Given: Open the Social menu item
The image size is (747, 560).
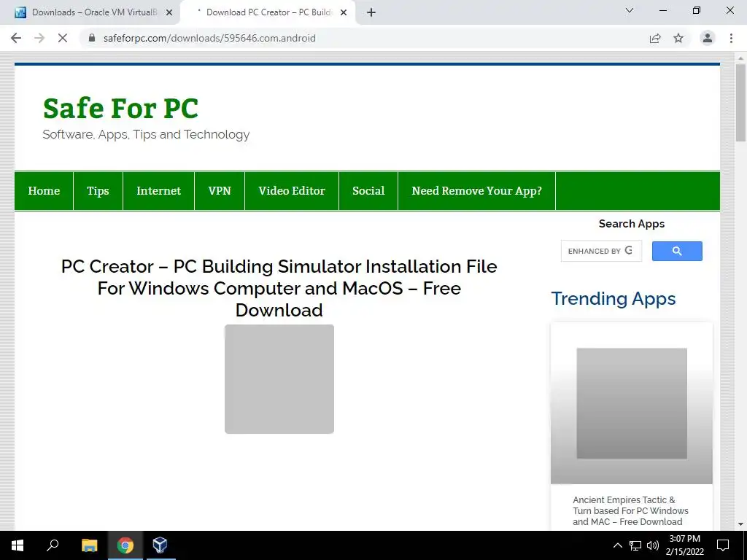Looking at the screenshot, I should point(368,190).
